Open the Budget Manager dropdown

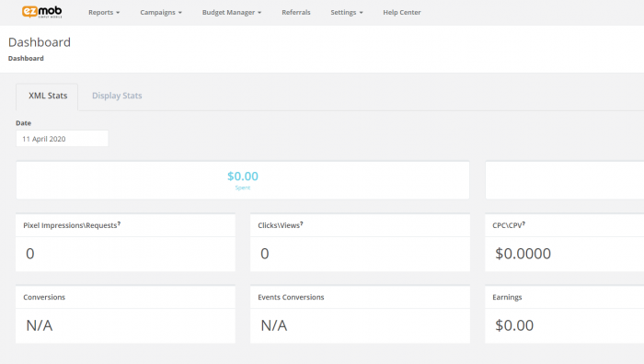[x=232, y=12]
